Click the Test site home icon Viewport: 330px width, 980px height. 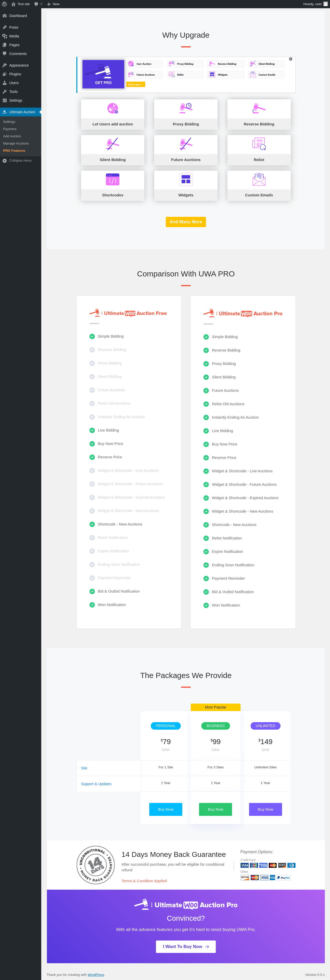click(13, 4)
